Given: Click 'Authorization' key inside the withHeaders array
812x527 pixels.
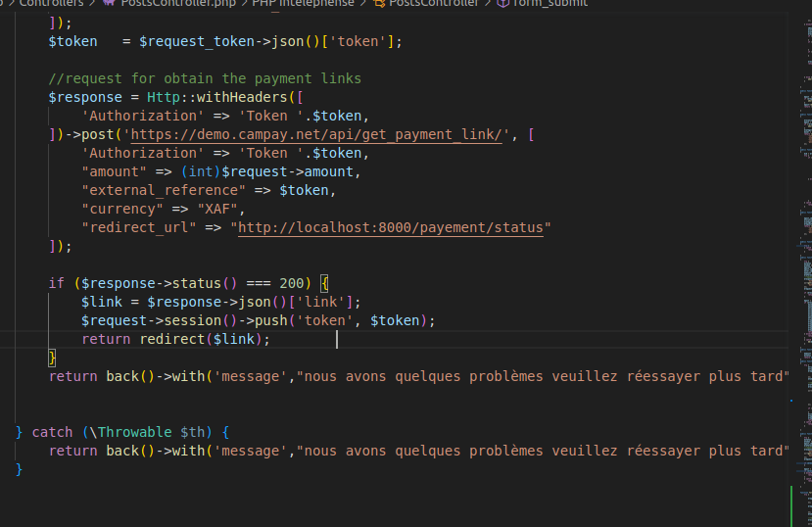Looking at the screenshot, I should coord(143,116).
